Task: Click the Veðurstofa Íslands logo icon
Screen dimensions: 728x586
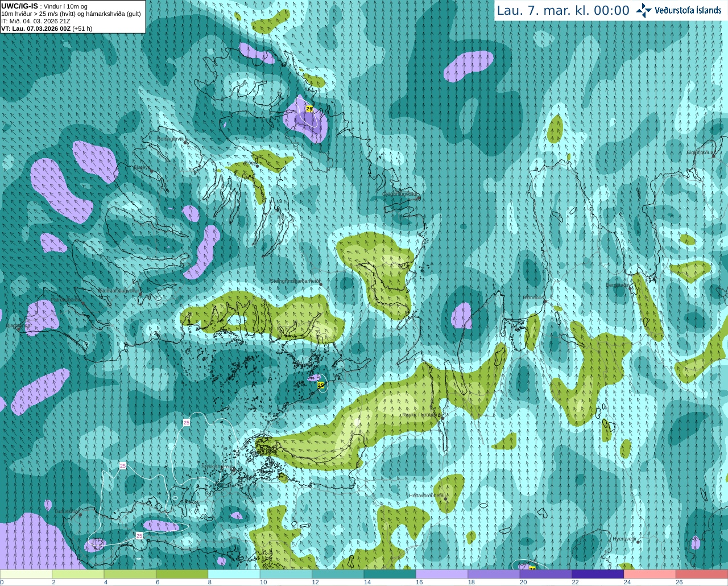Action: point(644,10)
